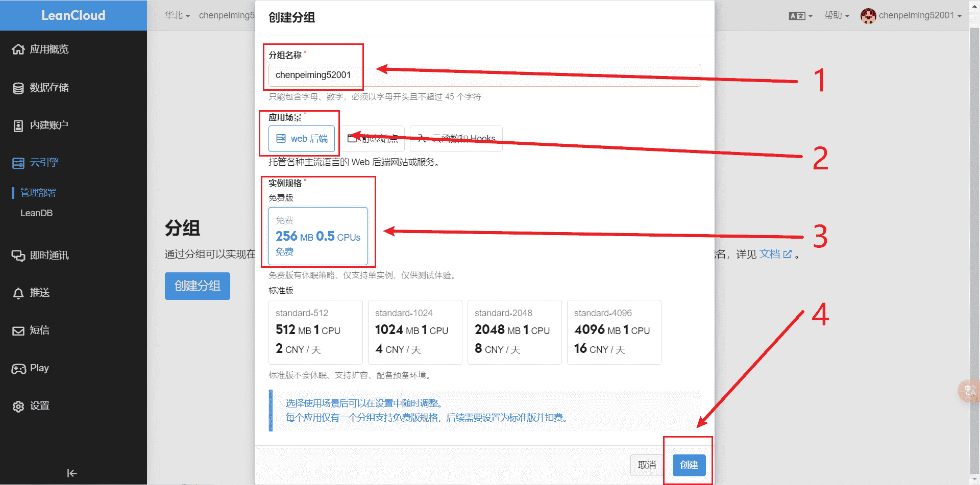
Task: Click the notice 选择使用场景后可以在设置中随时调整
Action: tap(364, 403)
